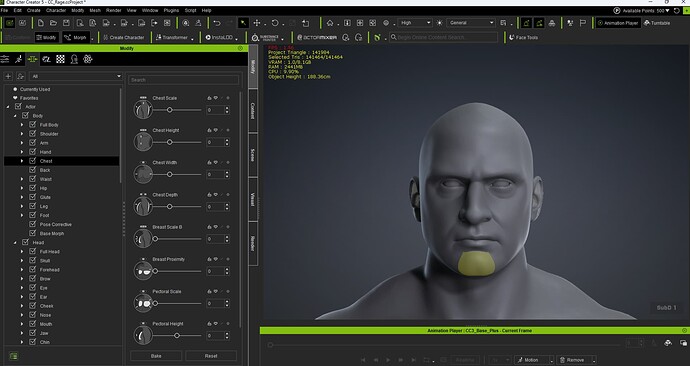Open the Transformer dropdown arrow

[x=193, y=39]
